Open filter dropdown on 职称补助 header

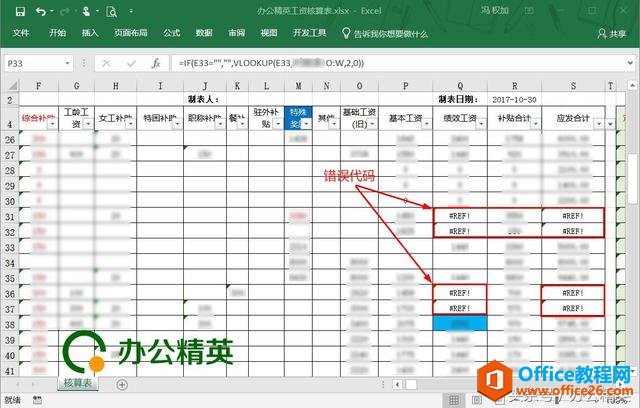tap(220, 124)
